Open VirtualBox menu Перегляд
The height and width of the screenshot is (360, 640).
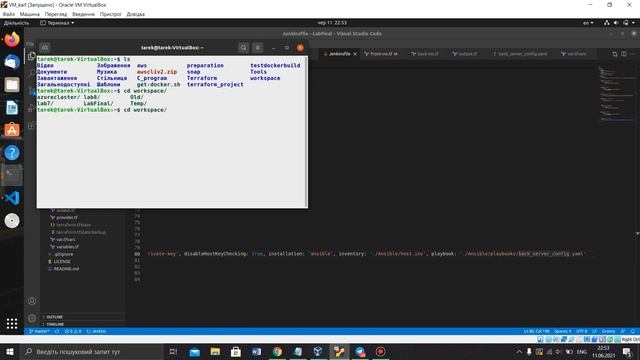pos(56,14)
